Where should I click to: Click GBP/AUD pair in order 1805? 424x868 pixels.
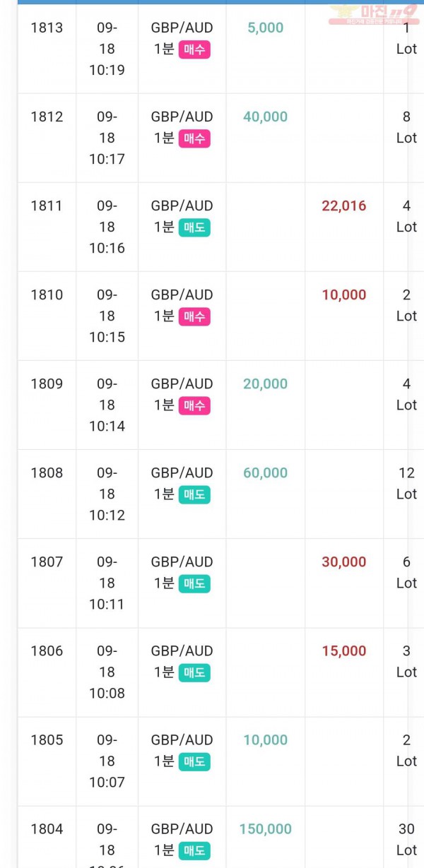(x=182, y=740)
